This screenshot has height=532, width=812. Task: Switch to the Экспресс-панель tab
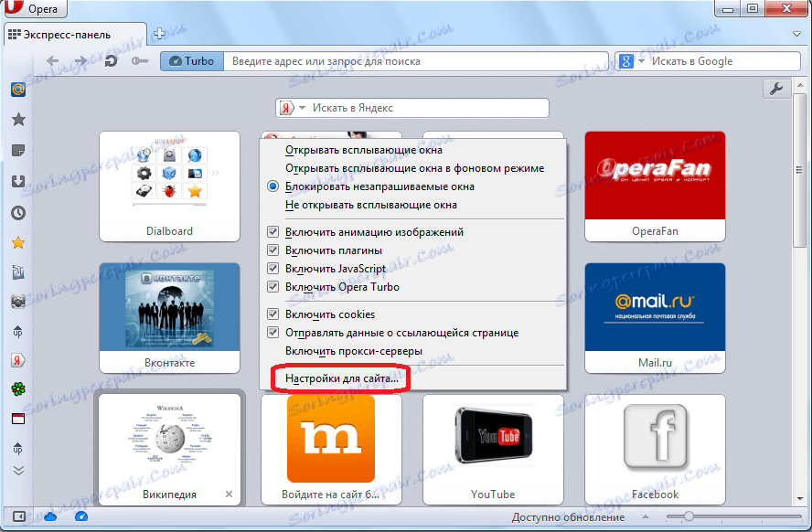click(x=75, y=35)
